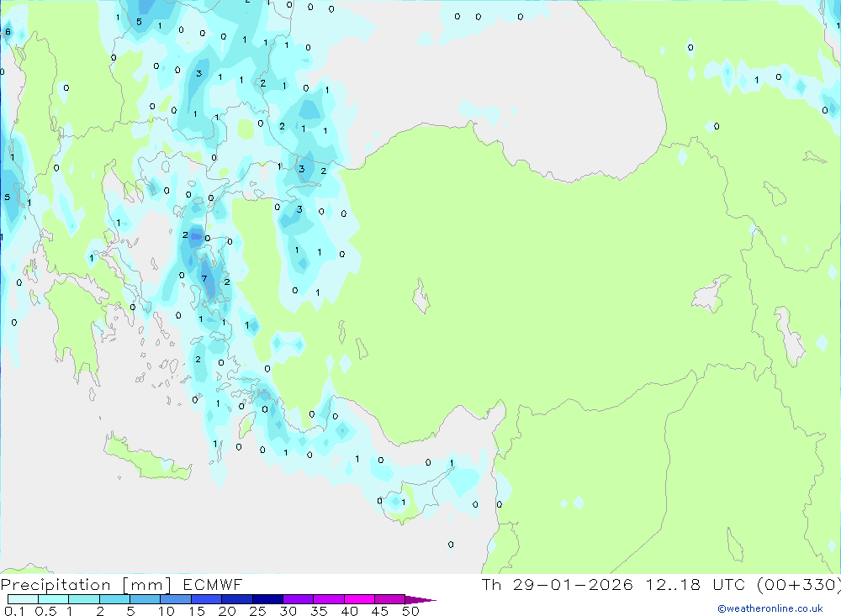Screen dimensions: 841x616
Task: Click the 35–40 mm purple legend swatch
Action: point(329,599)
